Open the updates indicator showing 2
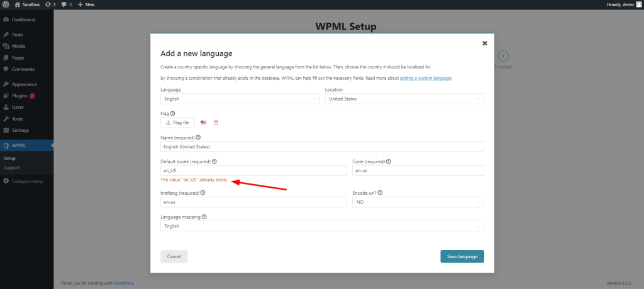The width and height of the screenshot is (644, 289). pos(50,4)
